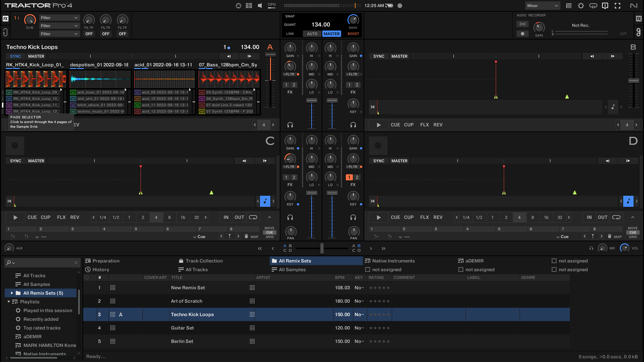This screenshot has width=644, height=362.
Task: Open layout columns icon in header
Action: click(x=569, y=6)
